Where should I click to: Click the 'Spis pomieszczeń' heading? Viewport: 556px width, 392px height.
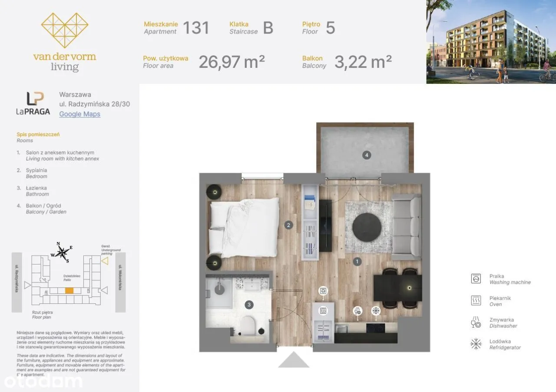pos(38,134)
